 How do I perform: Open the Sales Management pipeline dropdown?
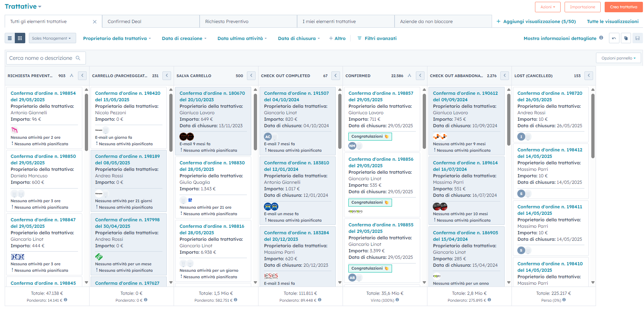pos(52,38)
